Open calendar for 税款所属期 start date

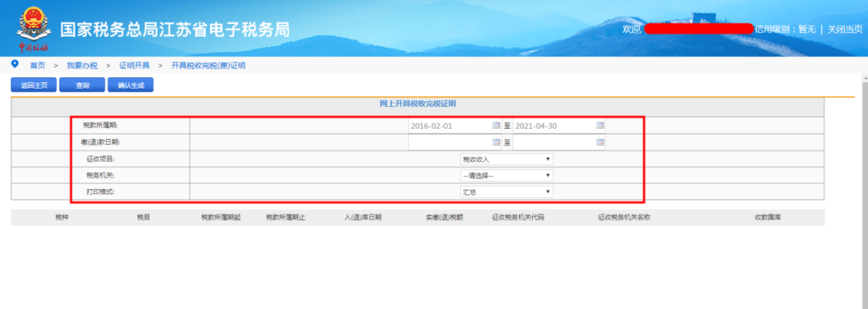pos(496,126)
